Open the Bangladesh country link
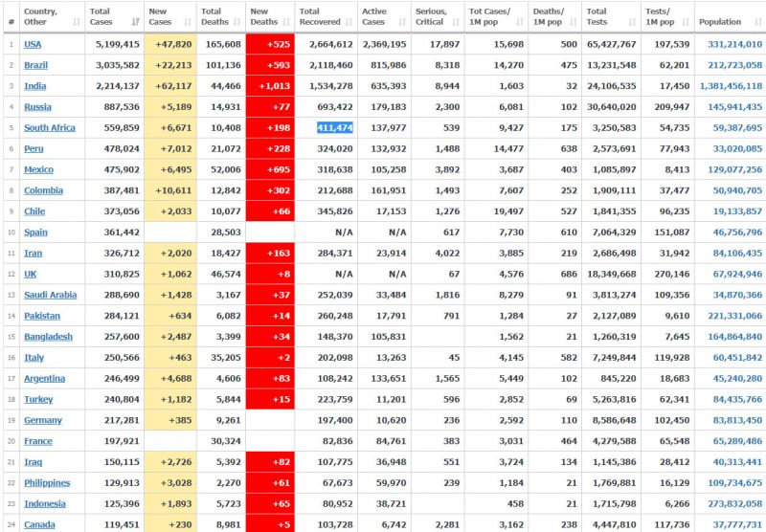Viewport: 766px width, 532px height. tap(49, 337)
